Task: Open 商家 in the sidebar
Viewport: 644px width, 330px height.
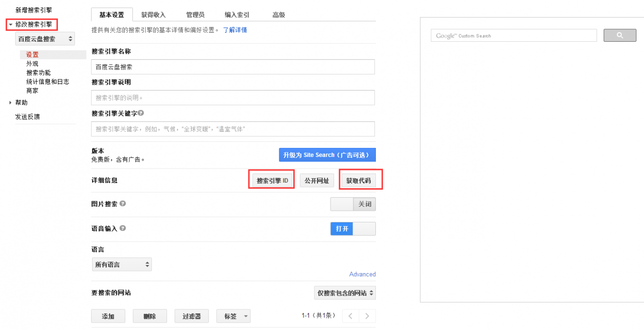Action: point(32,91)
